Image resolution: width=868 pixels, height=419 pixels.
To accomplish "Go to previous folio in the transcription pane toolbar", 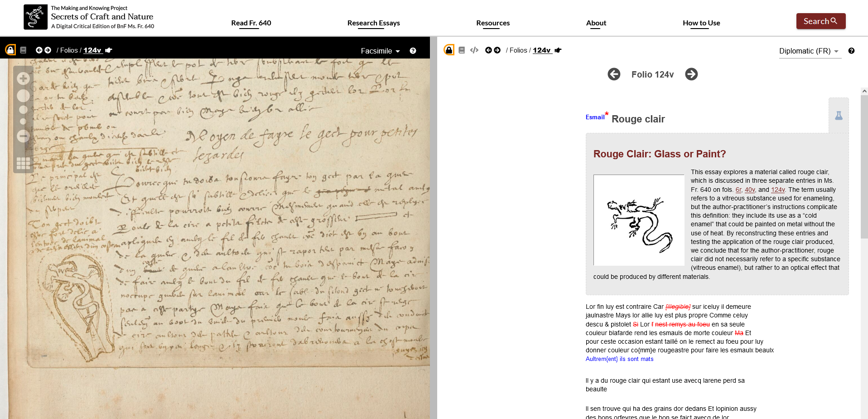I will click(x=488, y=50).
